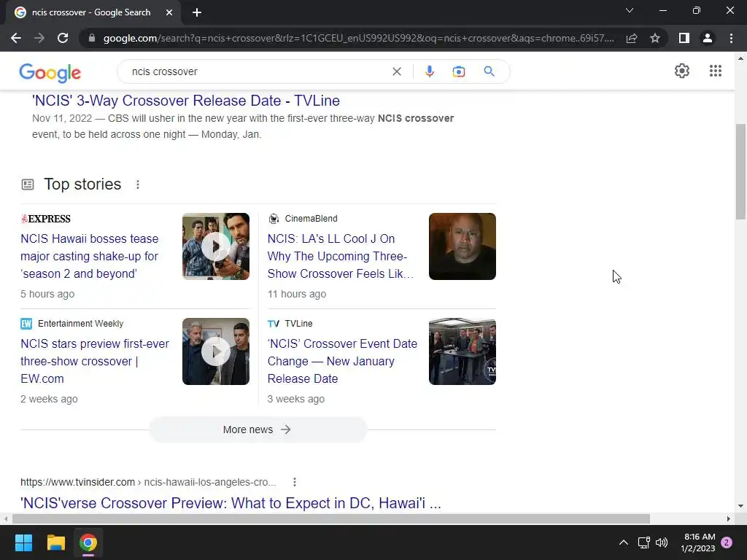The image size is (747, 560).
Task: Click the Entertainment Weekly source label
Action: pos(80,324)
